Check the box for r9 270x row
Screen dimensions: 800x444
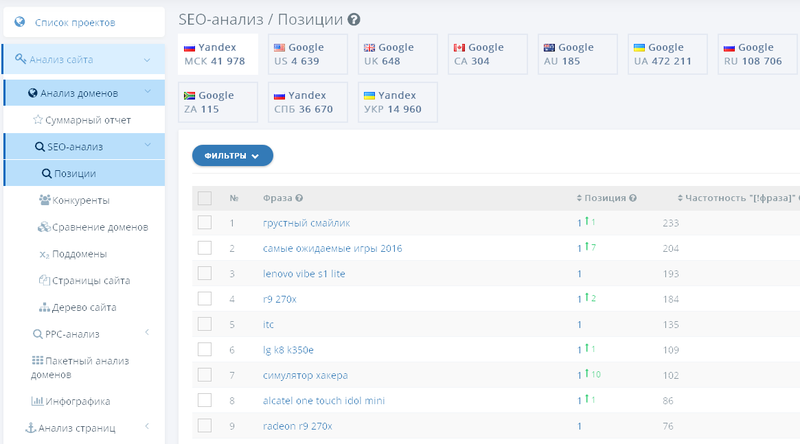click(x=205, y=298)
